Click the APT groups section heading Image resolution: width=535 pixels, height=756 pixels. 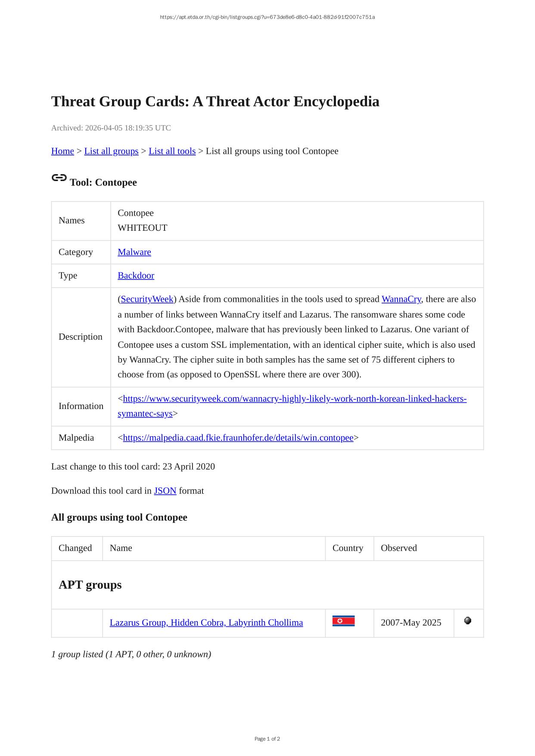(90, 585)
